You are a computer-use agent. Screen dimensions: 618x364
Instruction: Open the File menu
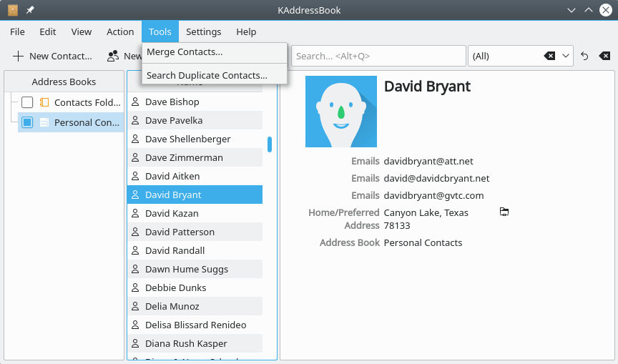pos(17,31)
